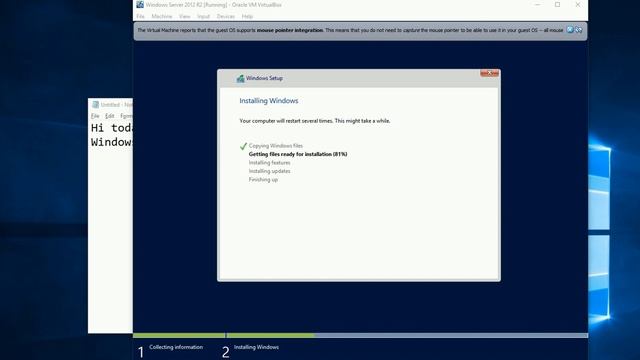Click the 'Installing features' step text
Image resolution: width=640 pixels, height=360 pixels.
pos(269,163)
